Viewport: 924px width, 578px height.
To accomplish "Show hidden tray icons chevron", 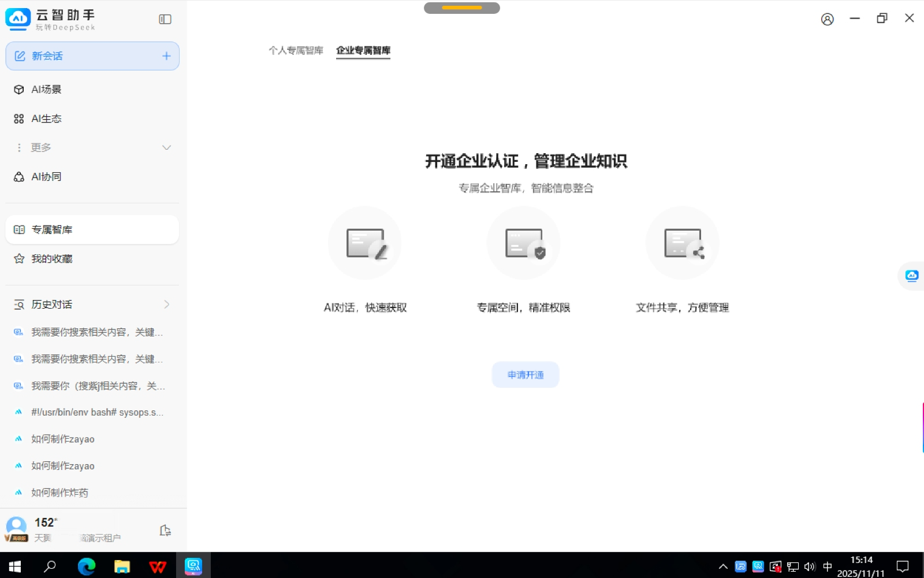I will 722,566.
